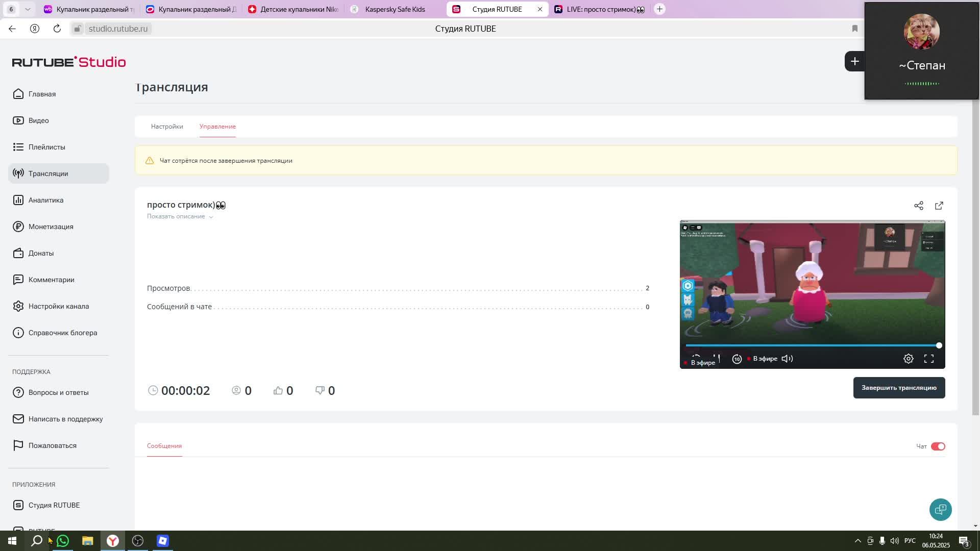
Task: Click Yandex Browser taskbar icon
Action: (x=113, y=541)
